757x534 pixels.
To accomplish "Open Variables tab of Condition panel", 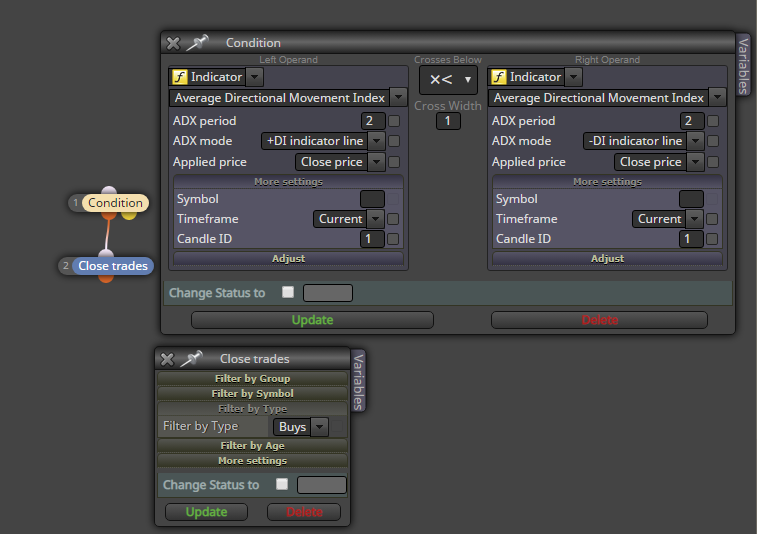I will [x=743, y=66].
